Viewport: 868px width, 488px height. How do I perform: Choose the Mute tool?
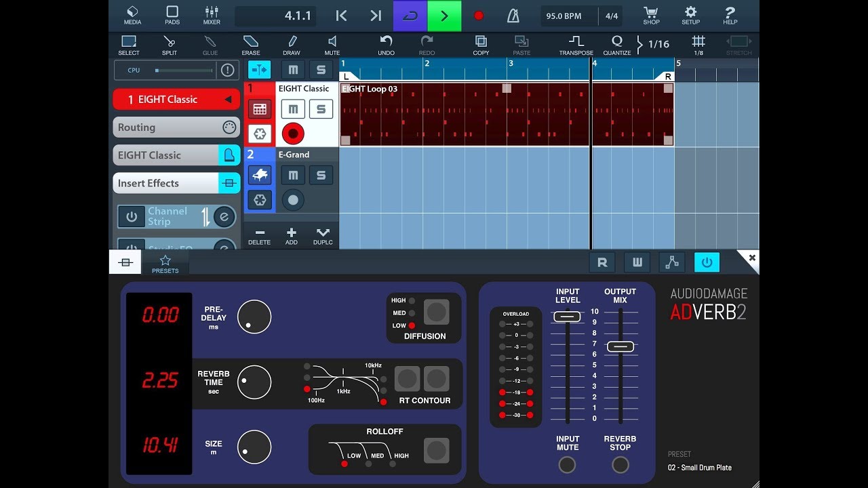point(332,45)
